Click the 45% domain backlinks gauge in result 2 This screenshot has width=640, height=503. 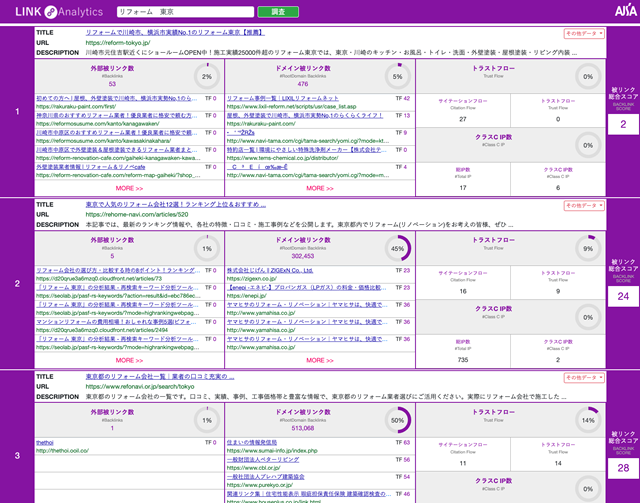(x=398, y=248)
